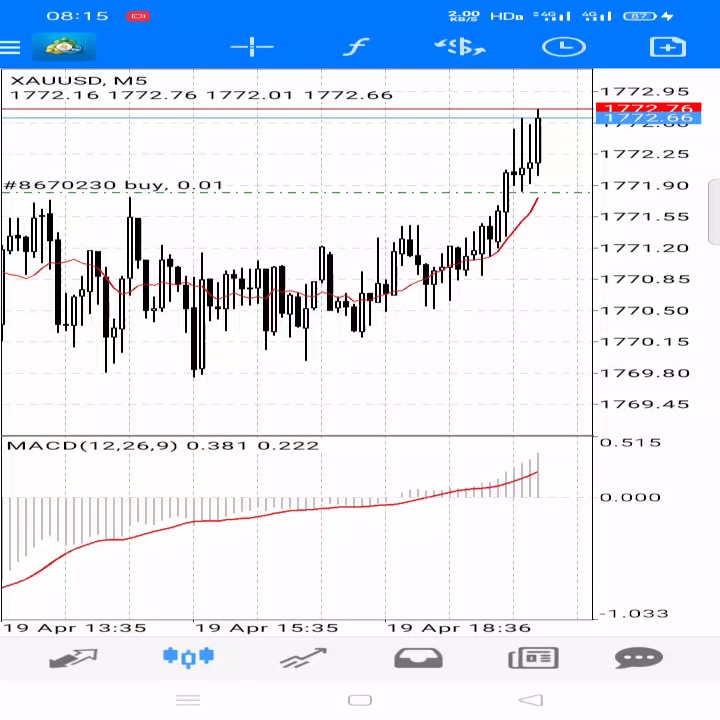The height and width of the screenshot is (720, 720).
Task: Open the hamburger side menu
Action: (x=10, y=47)
